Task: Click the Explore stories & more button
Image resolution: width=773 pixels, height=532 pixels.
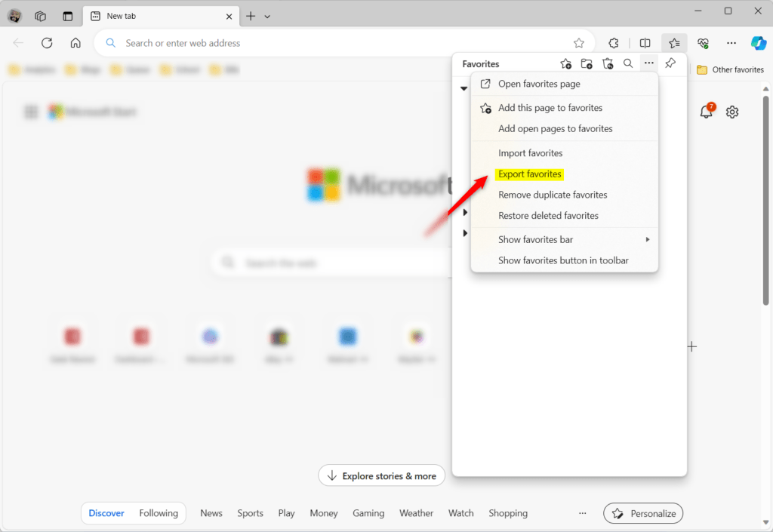Action: 381,475
